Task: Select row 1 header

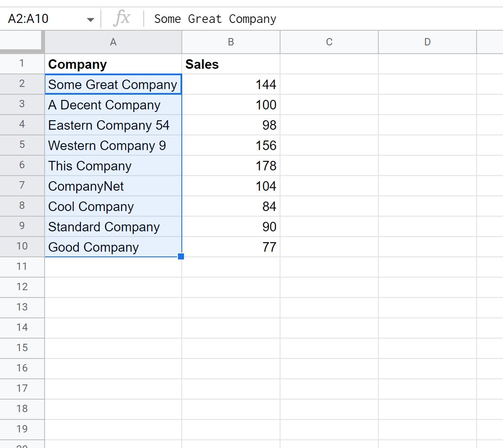Action: (x=22, y=64)
